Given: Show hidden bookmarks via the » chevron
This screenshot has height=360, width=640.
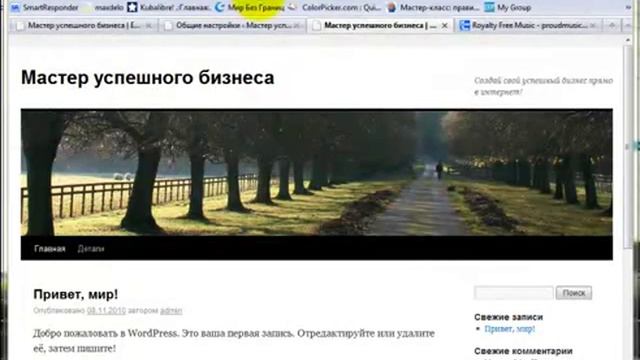Looking at the screenshot, I should [x=628, y=7].
